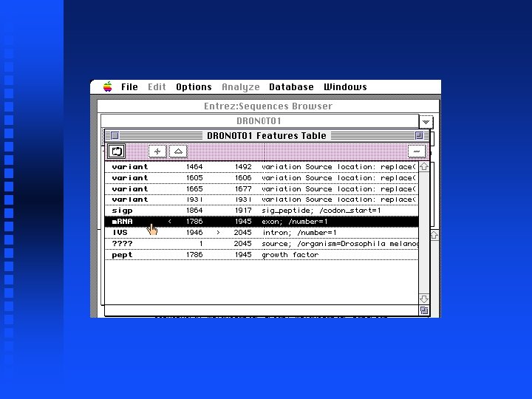Zoom the Features Table window with the zoom box
The image size is (532, 399).
tap(420, 136)
